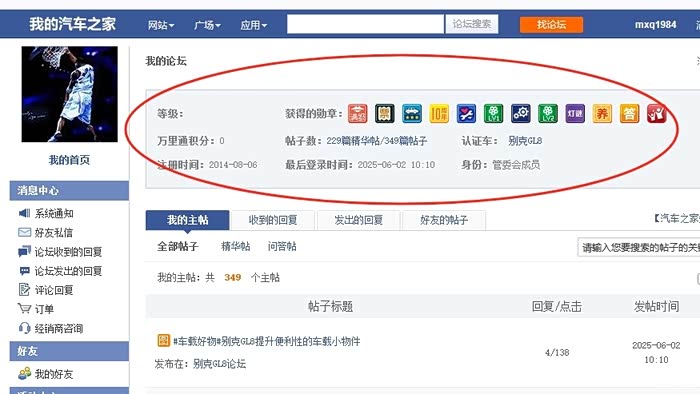Click the forum search text field
Image resolution: width=700 pixels, height=394 pixels.
365,24
